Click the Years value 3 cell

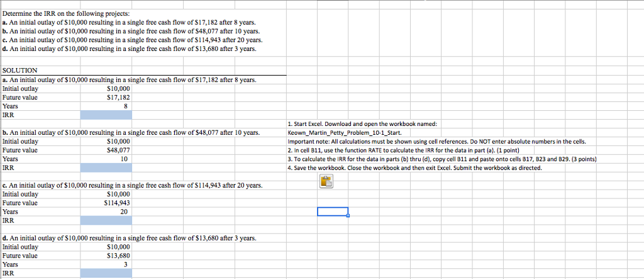click(x=106, y=264)
